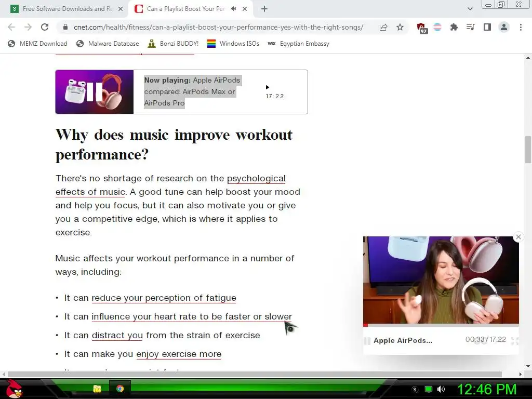Open MEMZ Download bookmark

[37, 44]
